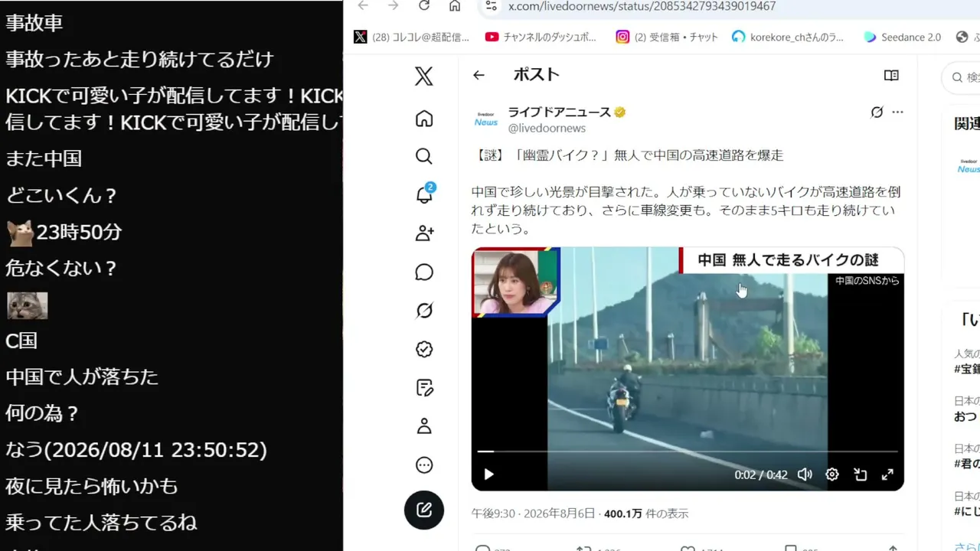
Task: Go back using the browser back arrow
Action: pyautogui.click(x=363, y=6)
